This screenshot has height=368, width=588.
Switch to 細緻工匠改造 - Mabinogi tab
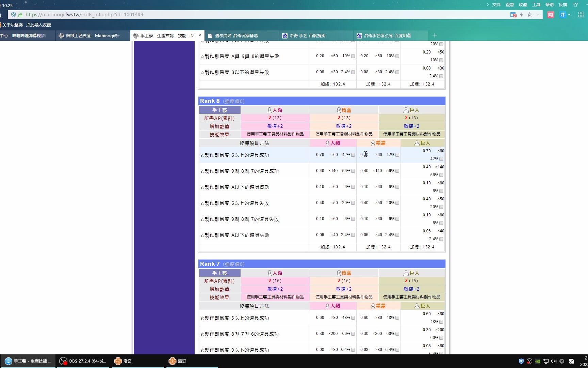tap(93, 35)
